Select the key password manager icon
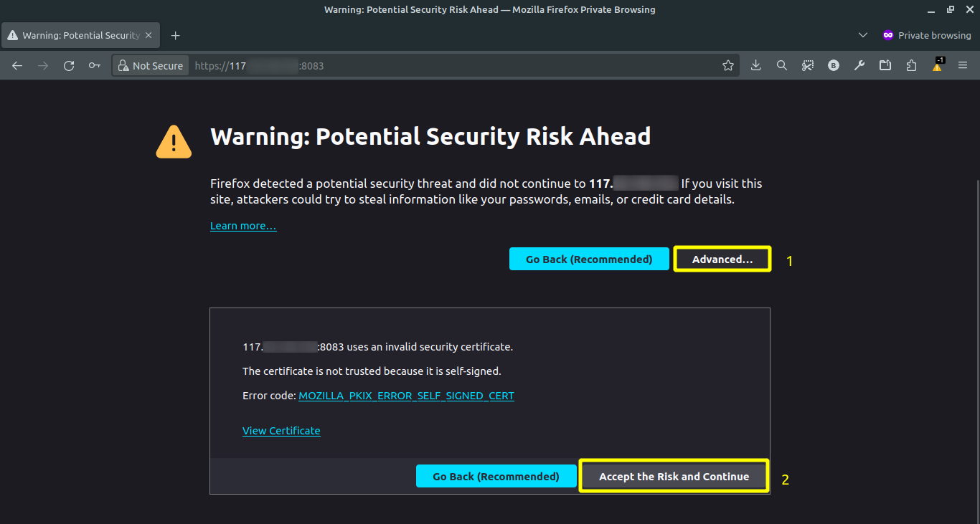The image size is (980, 524). click(94, 65)
